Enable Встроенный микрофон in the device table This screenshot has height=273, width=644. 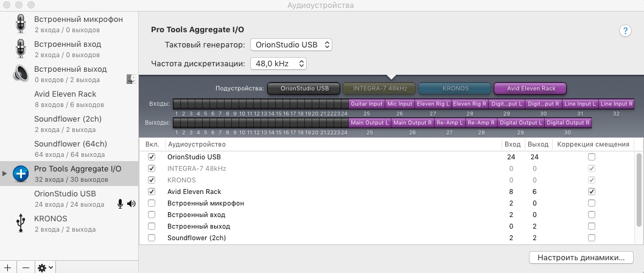pyautogui.click(x=152, y=203)
